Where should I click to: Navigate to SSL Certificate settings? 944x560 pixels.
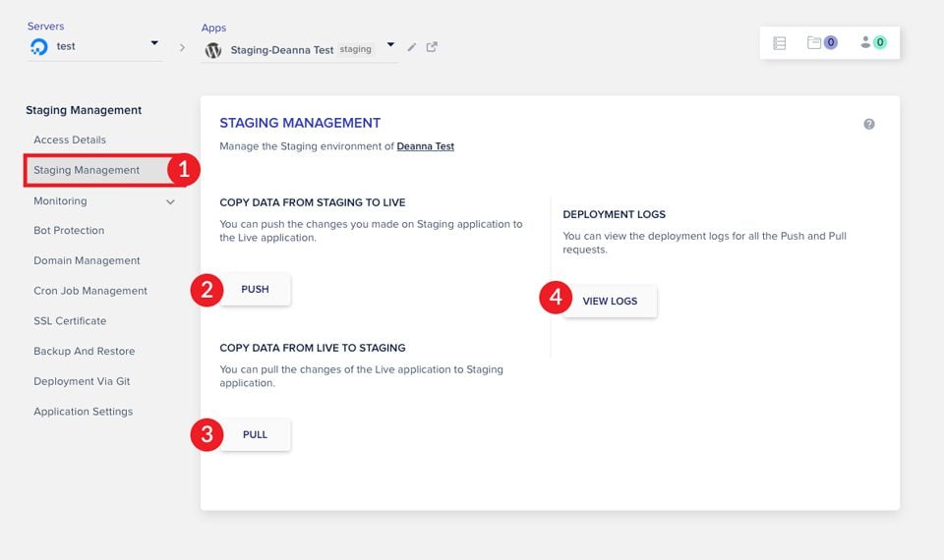pyautogui.click(x=70, y=321)
